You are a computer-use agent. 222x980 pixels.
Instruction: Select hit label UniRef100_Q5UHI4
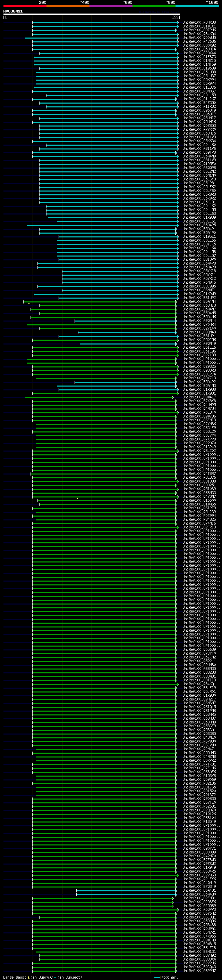click(199, 49)
